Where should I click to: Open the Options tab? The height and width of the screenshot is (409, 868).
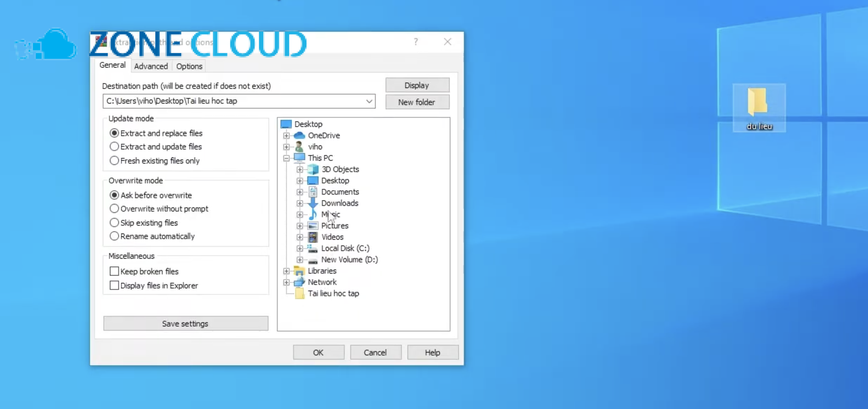pyautogui.click(x=189, y=66)
